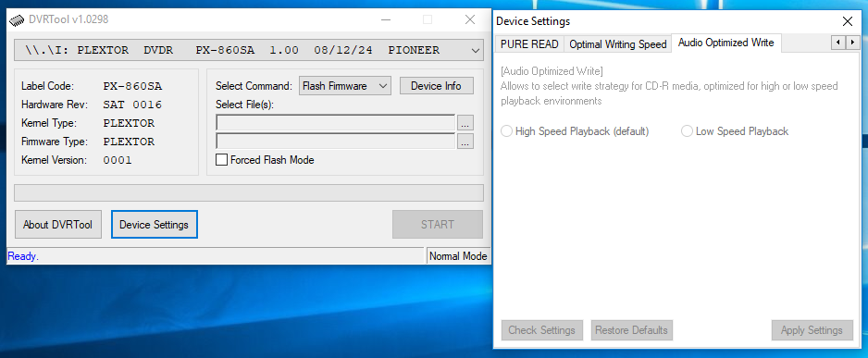Click the Normal Mode status bar entry
Viewport: 868px width, 358px height.
click(458, 256)
